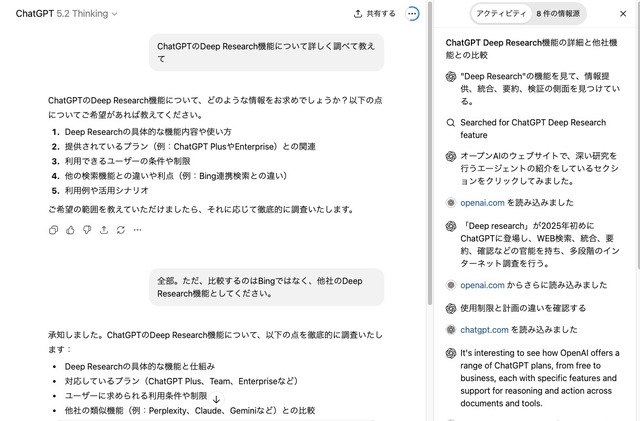The width and height of the screenshot is (640, 421).
Task: Click the ChatGPT logo next to 使用制限と計画の違いを確認する
Action: (x=451, y=308)
